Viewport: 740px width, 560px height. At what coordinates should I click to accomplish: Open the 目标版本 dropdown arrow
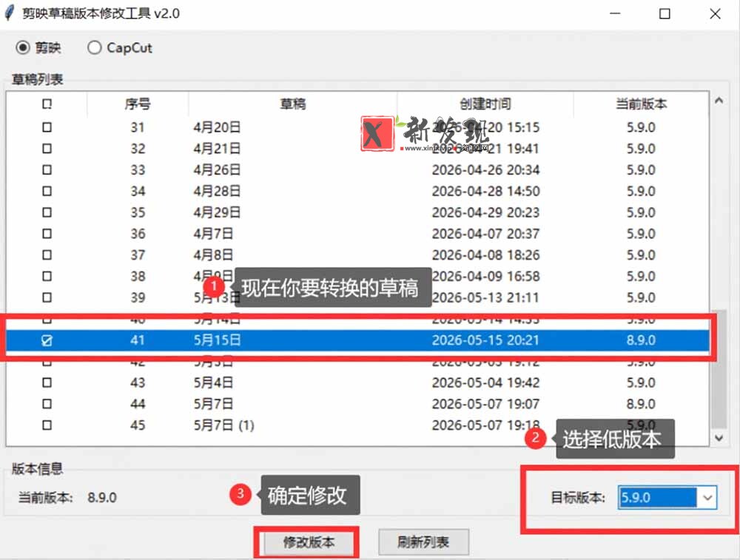(x=707, y=498)
